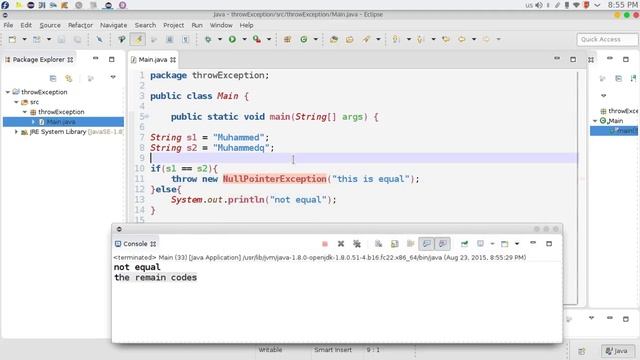Open the Run configurations dropdown arrow
640x360 pixels.
click(x=244, y=40)
